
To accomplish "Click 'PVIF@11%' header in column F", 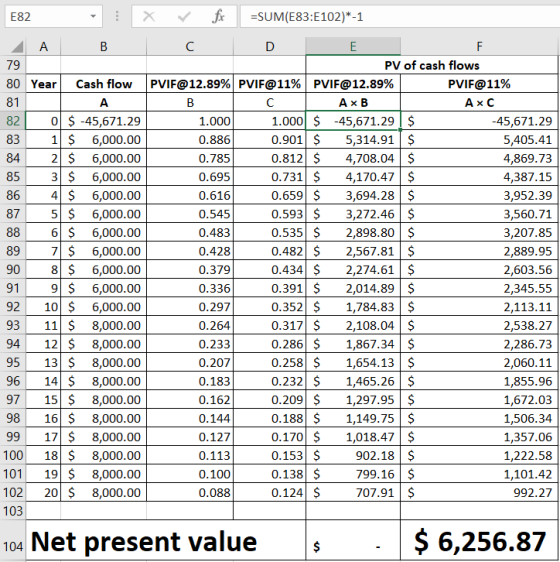I will coord(479,84).
